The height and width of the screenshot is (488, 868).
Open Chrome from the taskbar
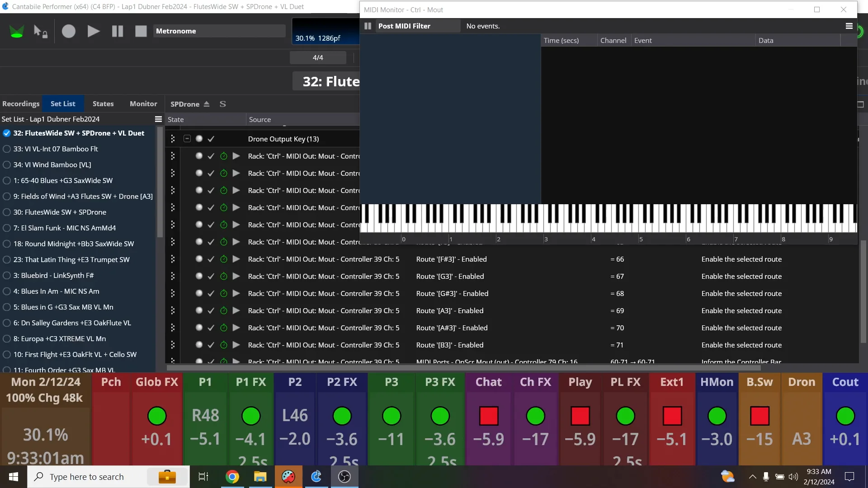(232, 477)
